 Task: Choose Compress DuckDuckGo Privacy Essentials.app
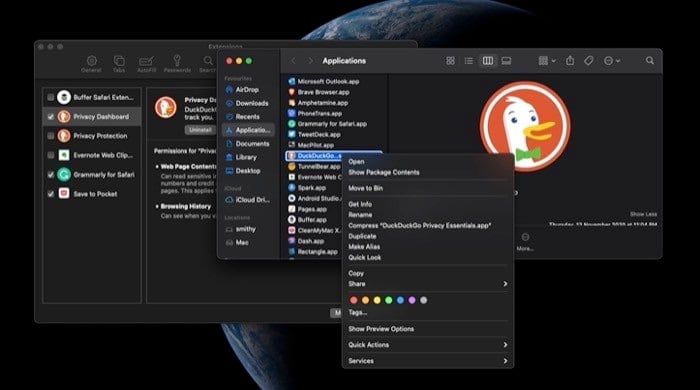click(x=428, y=225)
